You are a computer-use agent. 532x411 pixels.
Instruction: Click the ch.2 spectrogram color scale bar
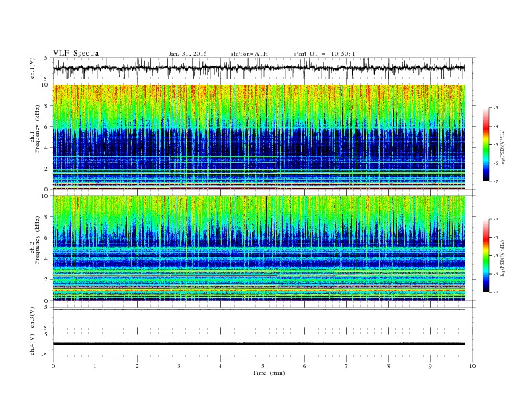coord(486,256)
